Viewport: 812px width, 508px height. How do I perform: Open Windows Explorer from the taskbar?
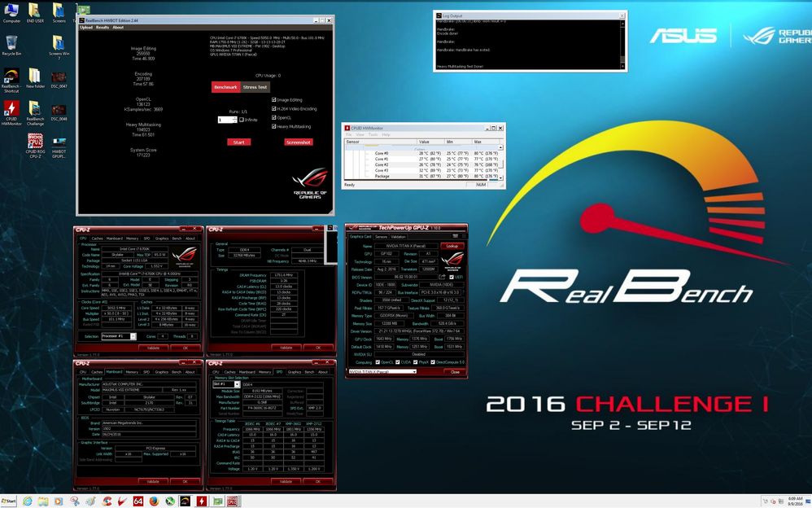(x=43, y=501)
